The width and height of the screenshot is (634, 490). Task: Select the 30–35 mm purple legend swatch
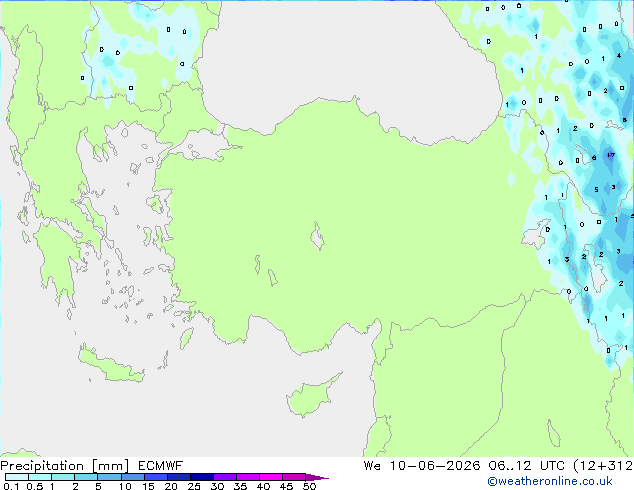[225, 477]
